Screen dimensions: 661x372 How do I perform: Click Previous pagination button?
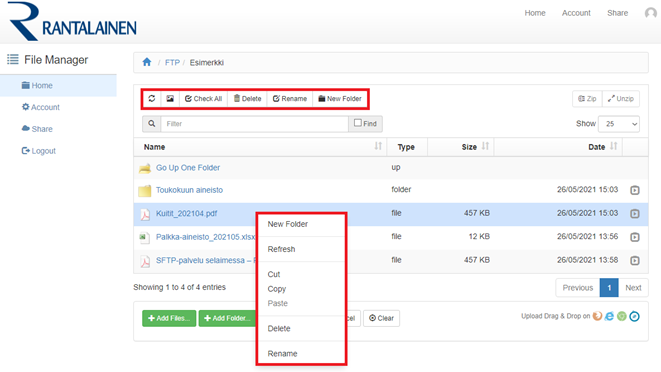click(x=578, y=288)
